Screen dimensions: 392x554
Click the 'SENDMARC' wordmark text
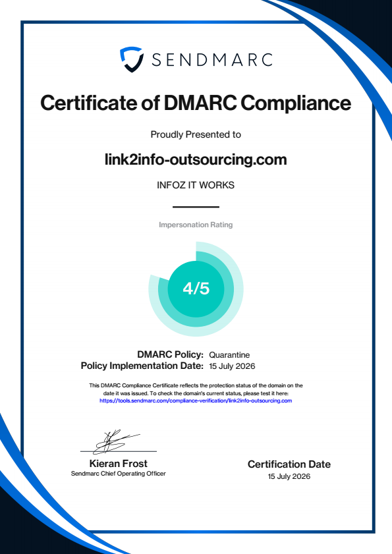point(212,60)
